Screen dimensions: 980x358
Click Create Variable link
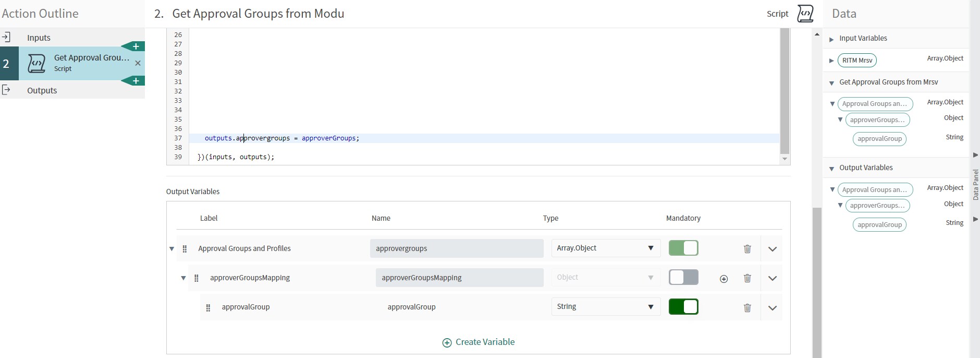click(479, 342)
